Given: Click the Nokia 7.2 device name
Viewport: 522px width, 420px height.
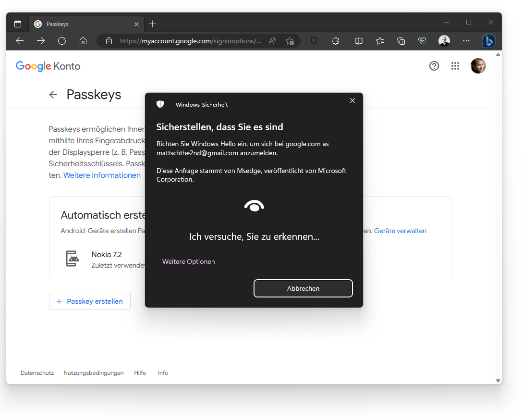Looking at the screenshot, I should [107, 255].
